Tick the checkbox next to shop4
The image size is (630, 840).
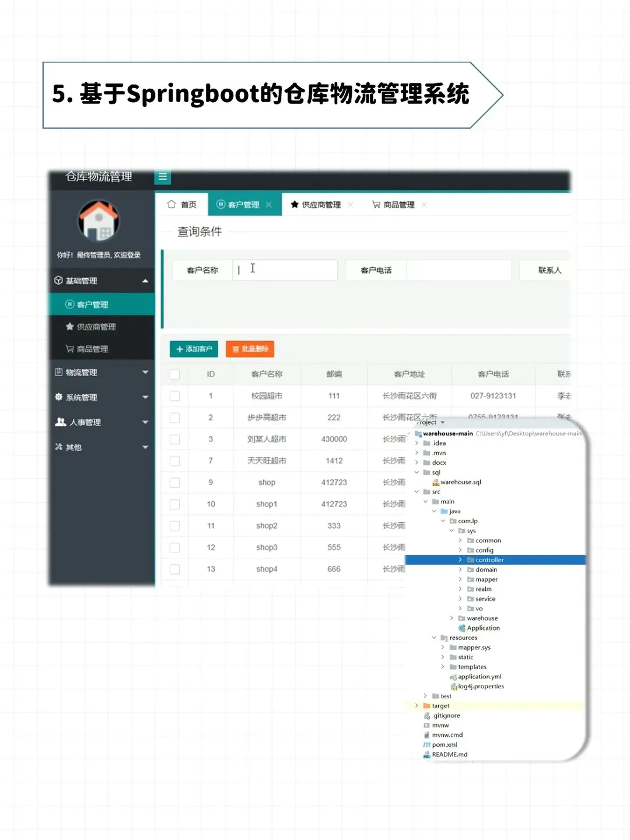coord(174,569)
